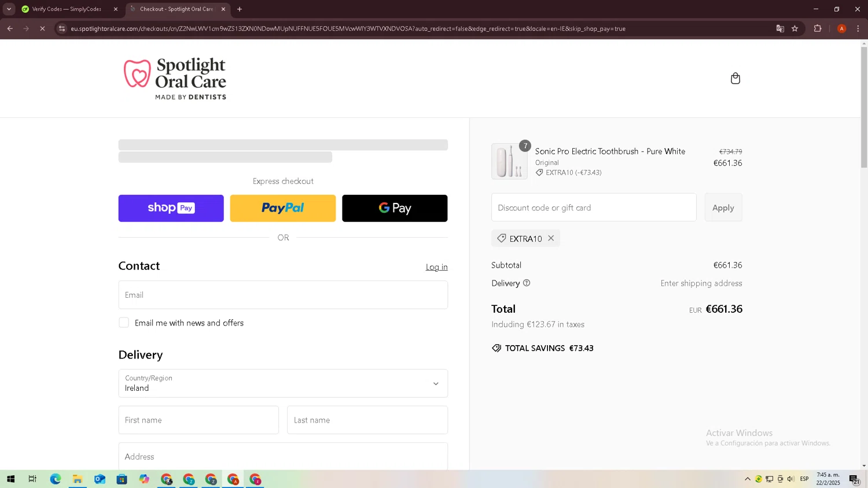Click the Address field
Viewport: 868px width, 488px height.
[x=283, y=456]
